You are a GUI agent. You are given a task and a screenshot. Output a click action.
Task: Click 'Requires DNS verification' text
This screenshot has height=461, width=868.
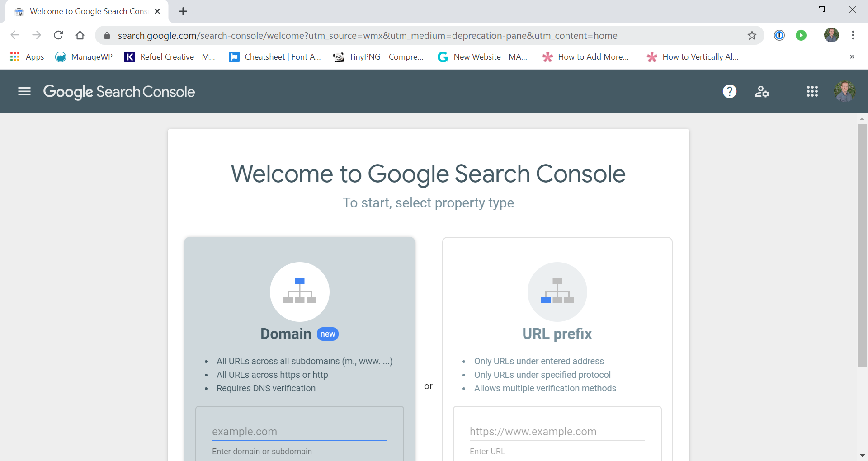tap(266, 388)
